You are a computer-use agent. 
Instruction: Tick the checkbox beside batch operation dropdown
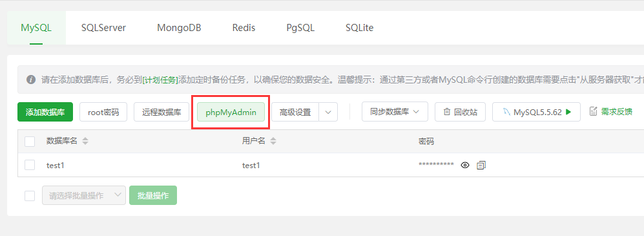click(x=30, y=196)
